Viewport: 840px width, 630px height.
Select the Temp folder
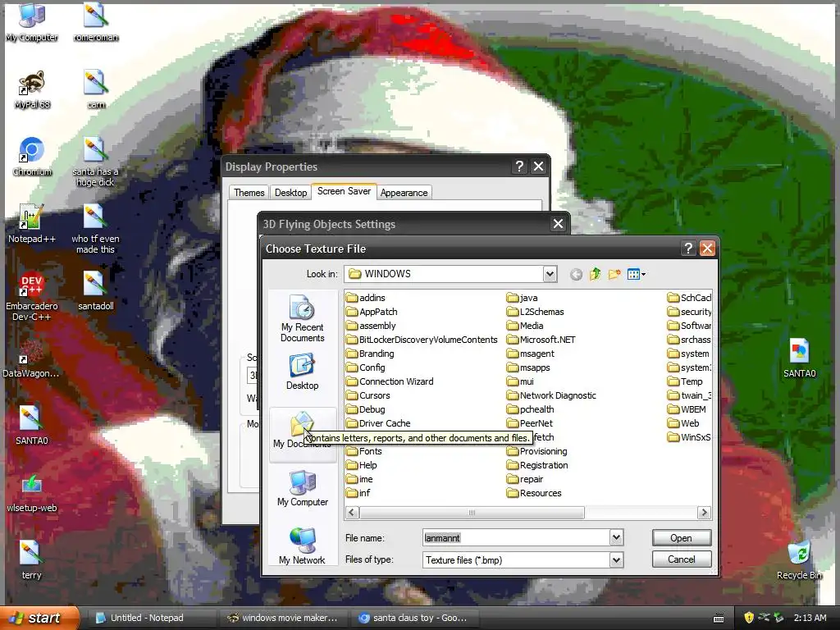pyautogui.click(x=685, y=381)
